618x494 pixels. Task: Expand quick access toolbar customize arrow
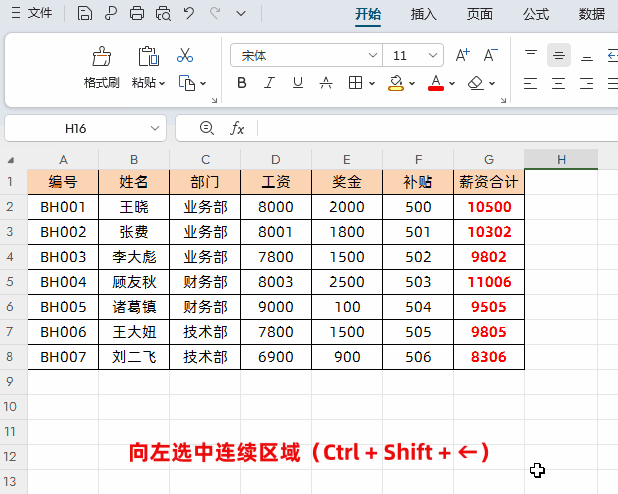point(241,14)
